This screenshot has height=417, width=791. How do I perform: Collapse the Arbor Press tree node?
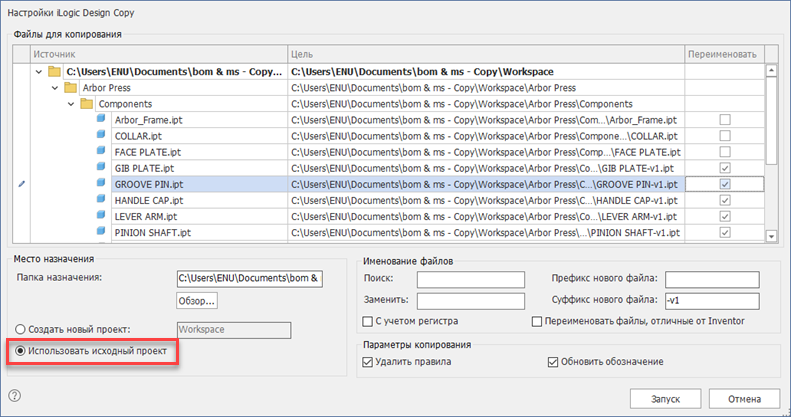click(55, 87)
